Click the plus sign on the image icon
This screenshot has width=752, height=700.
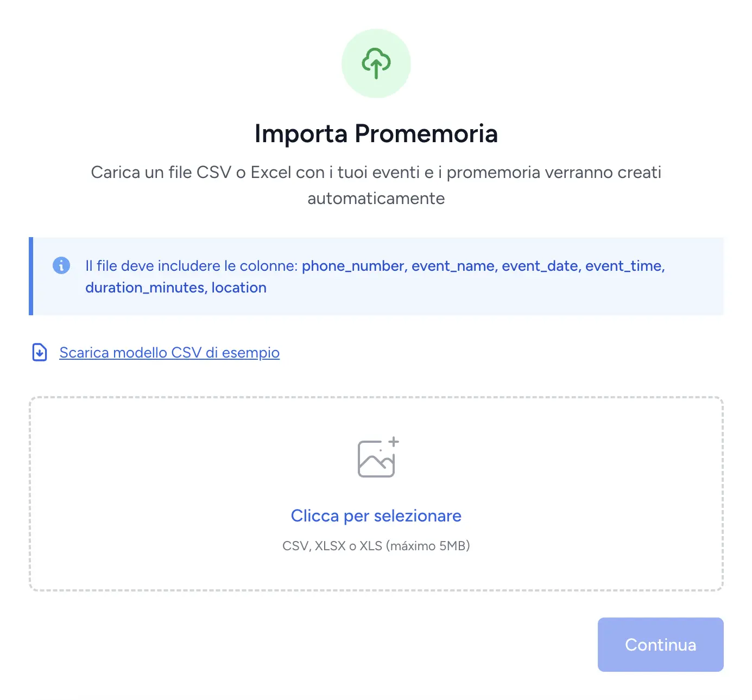coord(394,442)
